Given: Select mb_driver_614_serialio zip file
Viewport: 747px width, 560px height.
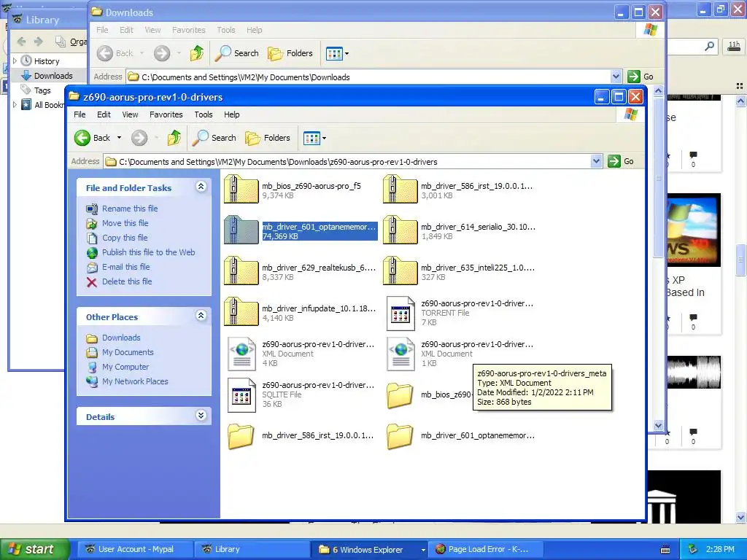Looking at the screenshot, I should point(460,231).
